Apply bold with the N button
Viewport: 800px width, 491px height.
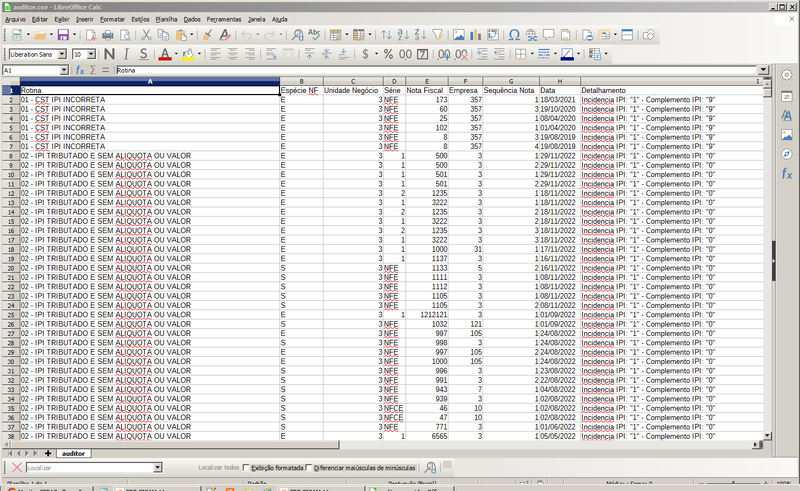[109, 54]
